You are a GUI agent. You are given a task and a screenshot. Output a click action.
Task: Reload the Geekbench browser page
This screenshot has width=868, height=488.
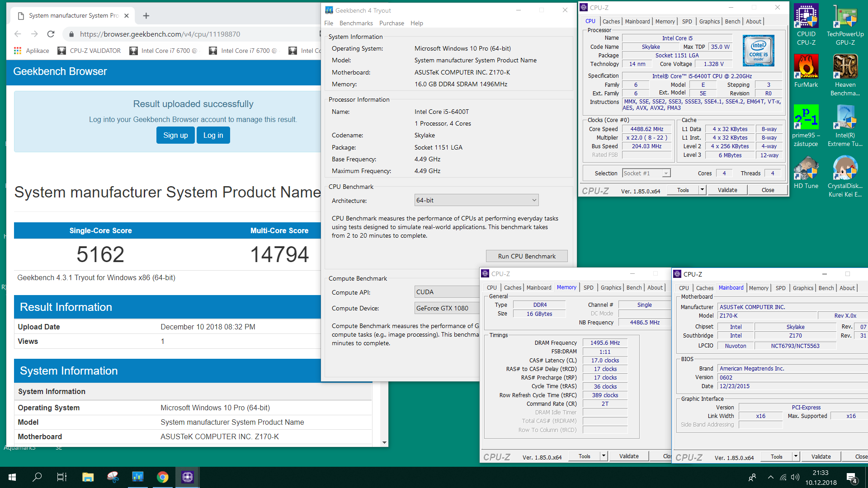(51, 34)
